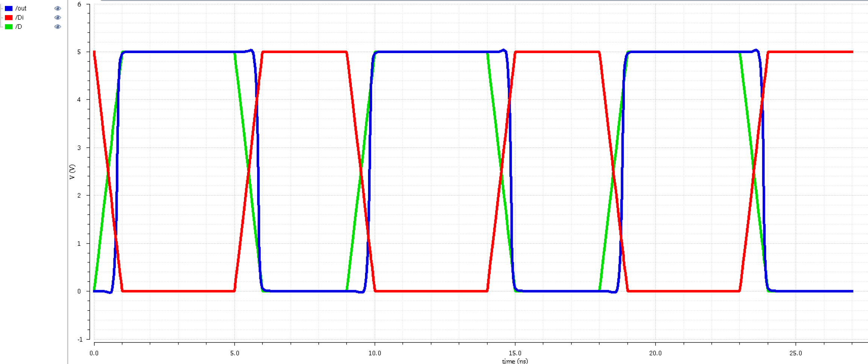Select the /out signal label
The height and width of the screenshot is (364, 868).
click(x=22, y=8)
